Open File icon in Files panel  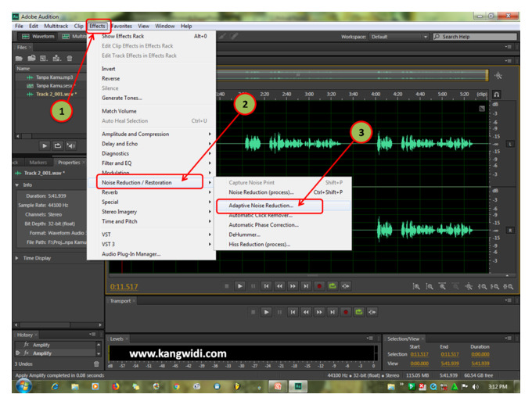click(19, 59)
